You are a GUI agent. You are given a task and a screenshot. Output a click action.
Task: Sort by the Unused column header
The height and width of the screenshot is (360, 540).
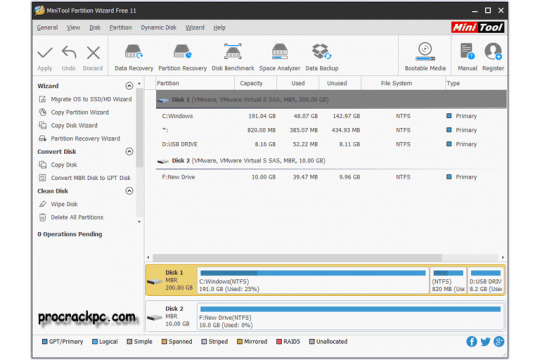(x=340, y=83)
